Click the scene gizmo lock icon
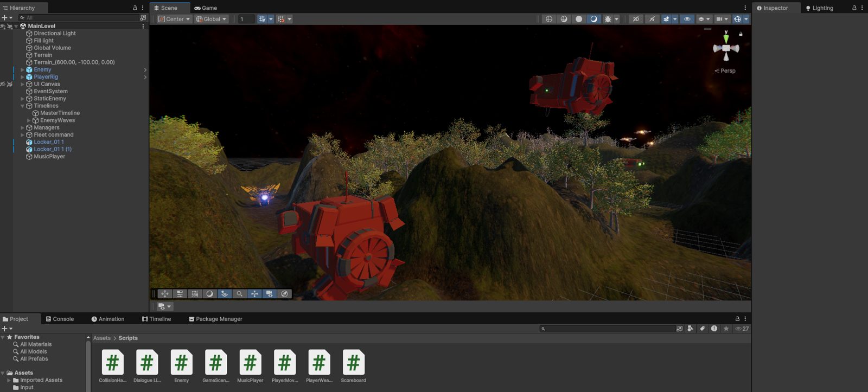The height and width of the screenshot is (392, 868). click(741, 34)
